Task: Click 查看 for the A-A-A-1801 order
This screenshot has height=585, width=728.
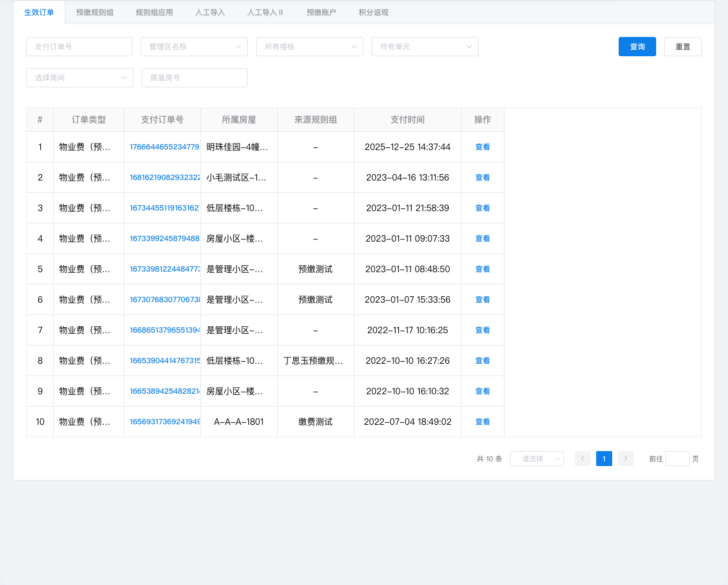Action: [x=482, y=422]
